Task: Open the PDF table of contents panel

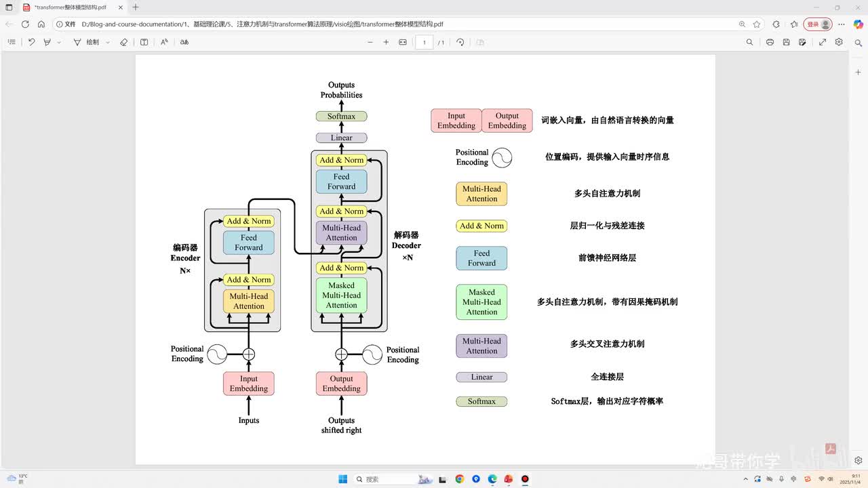Action: [12, 42]
